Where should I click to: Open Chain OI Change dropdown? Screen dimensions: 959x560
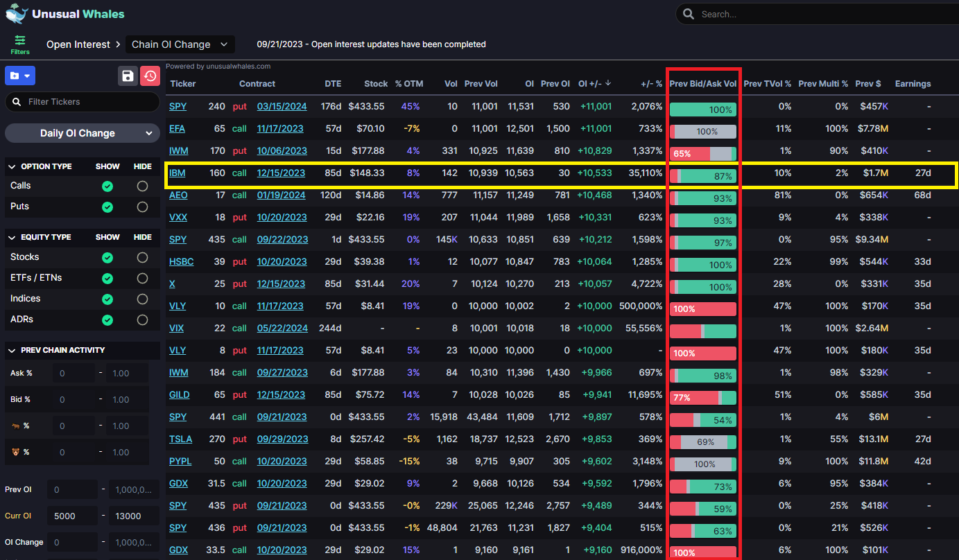click(180, 44)
